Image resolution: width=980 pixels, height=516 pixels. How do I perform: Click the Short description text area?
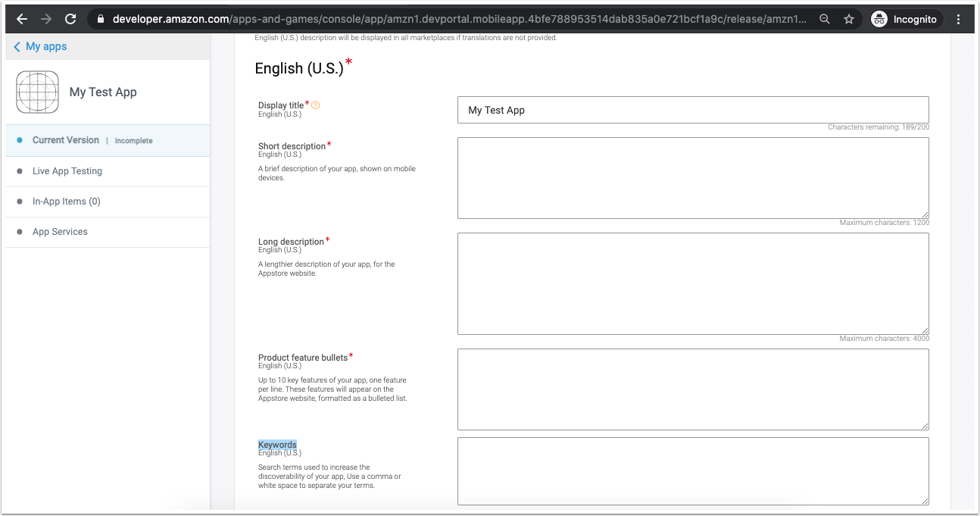(x=693, y=178)
